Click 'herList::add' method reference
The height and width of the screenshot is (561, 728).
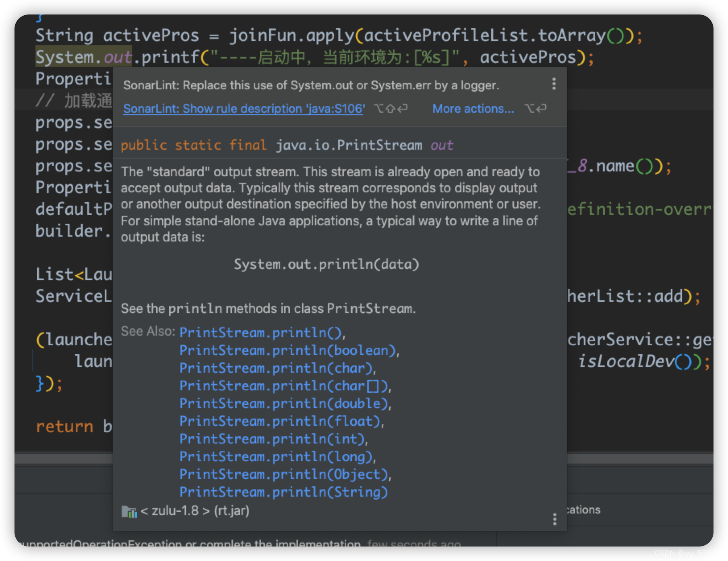[625, 296]
